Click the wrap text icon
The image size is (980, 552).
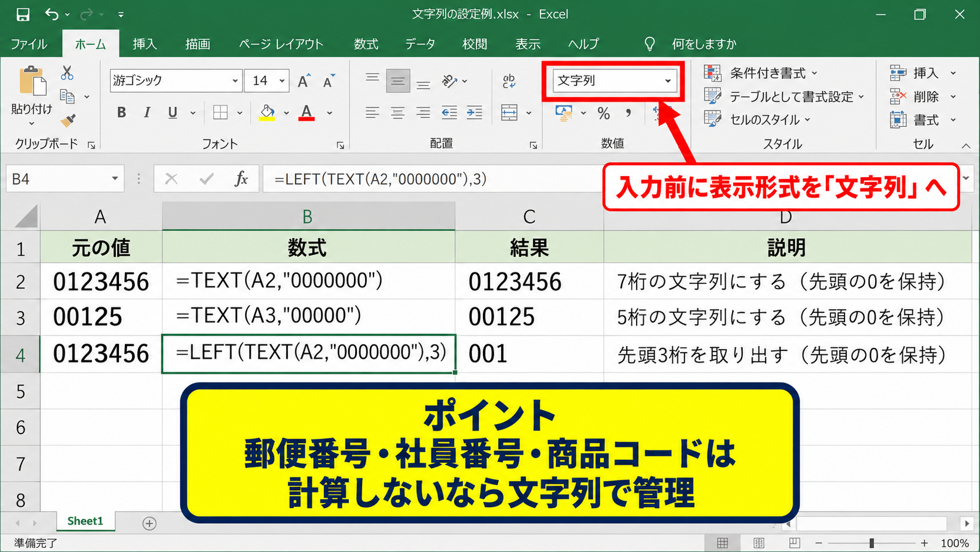[509, 81]
